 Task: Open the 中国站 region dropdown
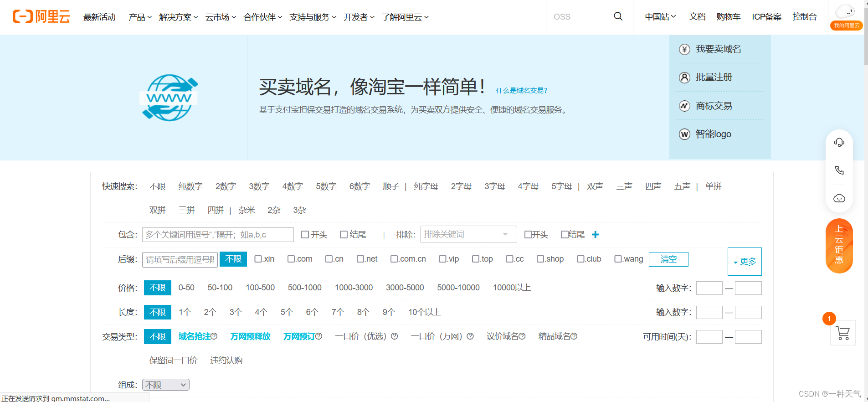(660, 16)
